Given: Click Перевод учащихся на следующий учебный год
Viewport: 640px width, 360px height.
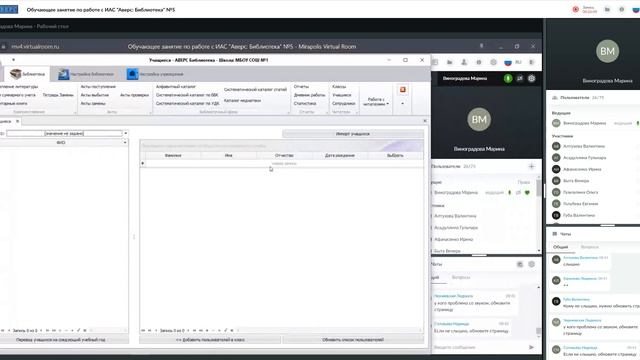Looking at the screenshot, I should [60, 340].
